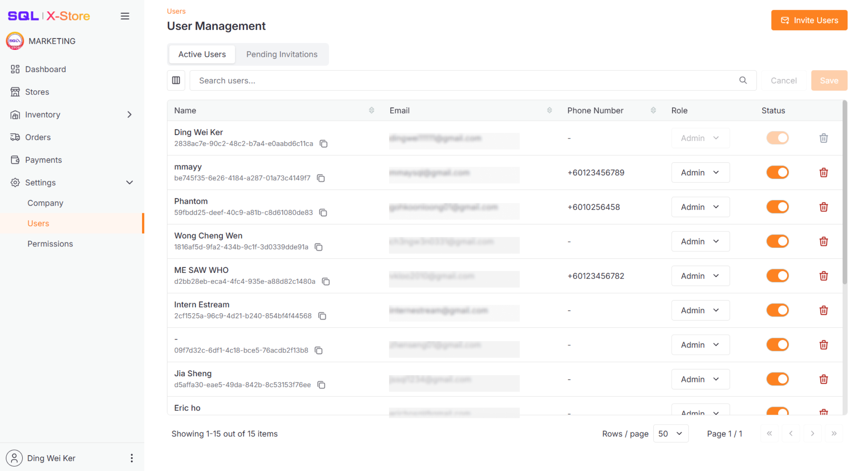Copy Phantom's user ID
The width and height of the screenshot is (868, 471).
[323, 212]
